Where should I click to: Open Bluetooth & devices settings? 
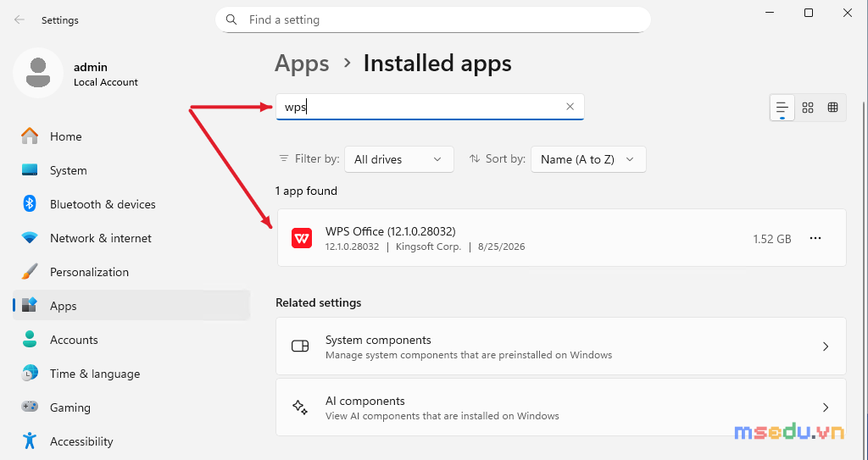coord(131,204)
